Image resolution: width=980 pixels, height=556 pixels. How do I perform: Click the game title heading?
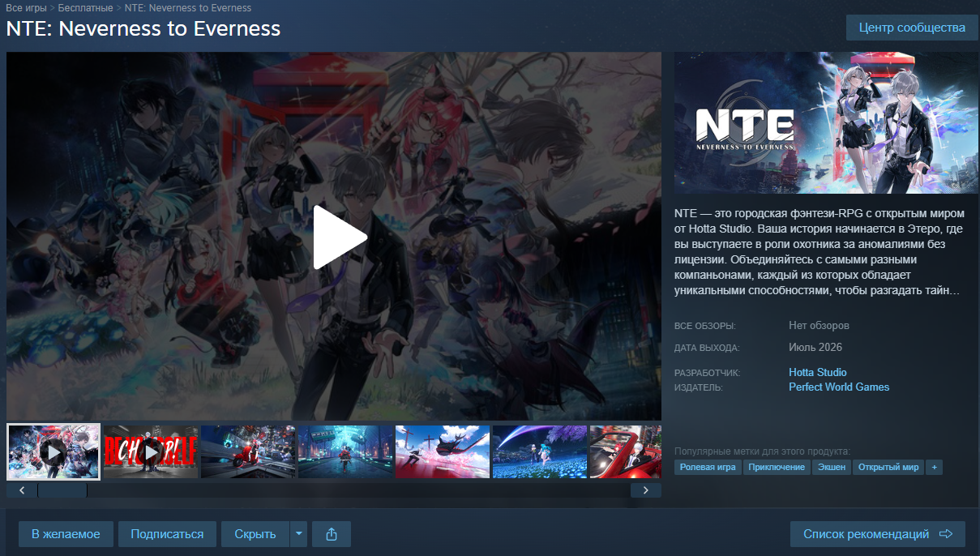click(143, 28)
